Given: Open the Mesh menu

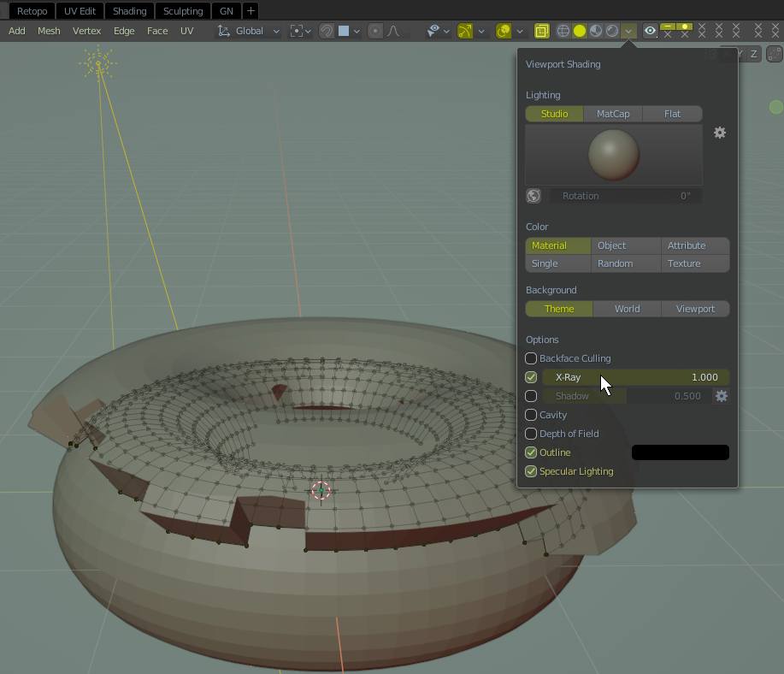Looking at the screenshot, I should 49,31.
